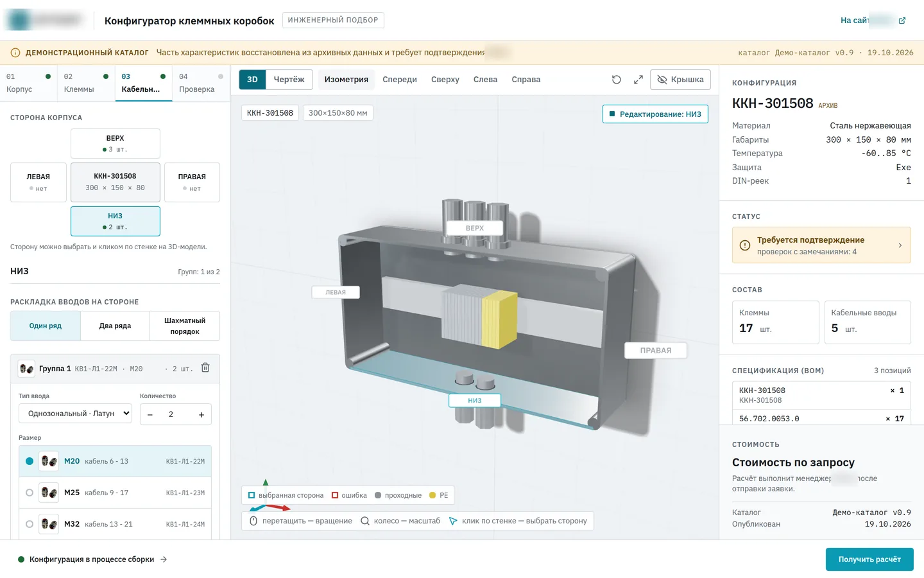This screenshot has width=924, height=578.
Task: Delete Группа 1 with the trash icon
Action: [205, 368]
